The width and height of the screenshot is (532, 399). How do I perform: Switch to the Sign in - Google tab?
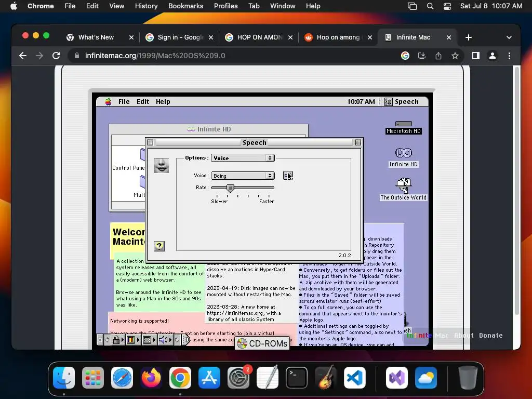pyautogui.click(x=180, y=37)
